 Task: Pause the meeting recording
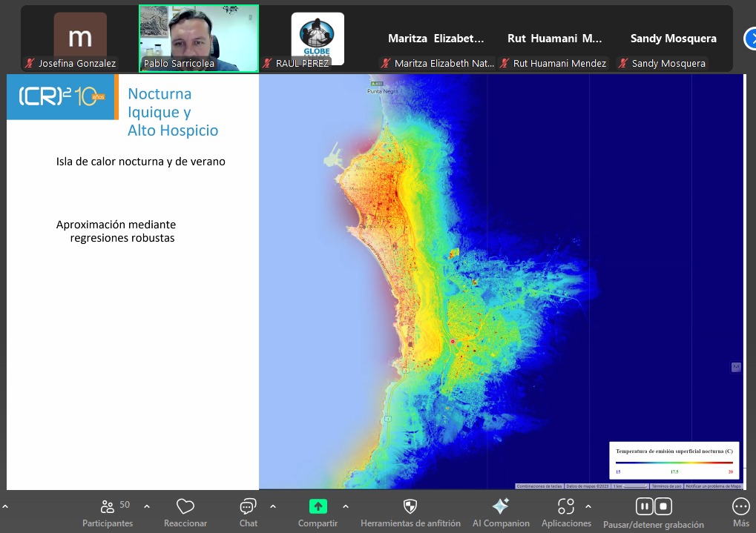tap(645, 506)
